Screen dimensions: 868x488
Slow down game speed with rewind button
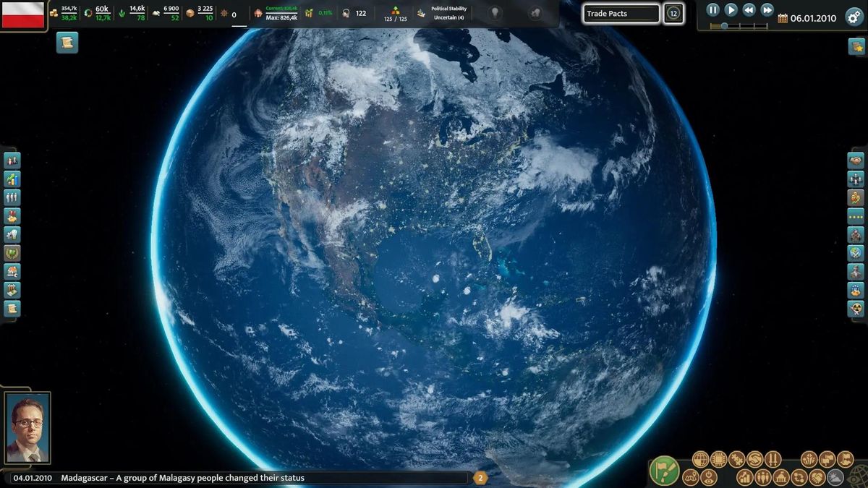[749, 10]
